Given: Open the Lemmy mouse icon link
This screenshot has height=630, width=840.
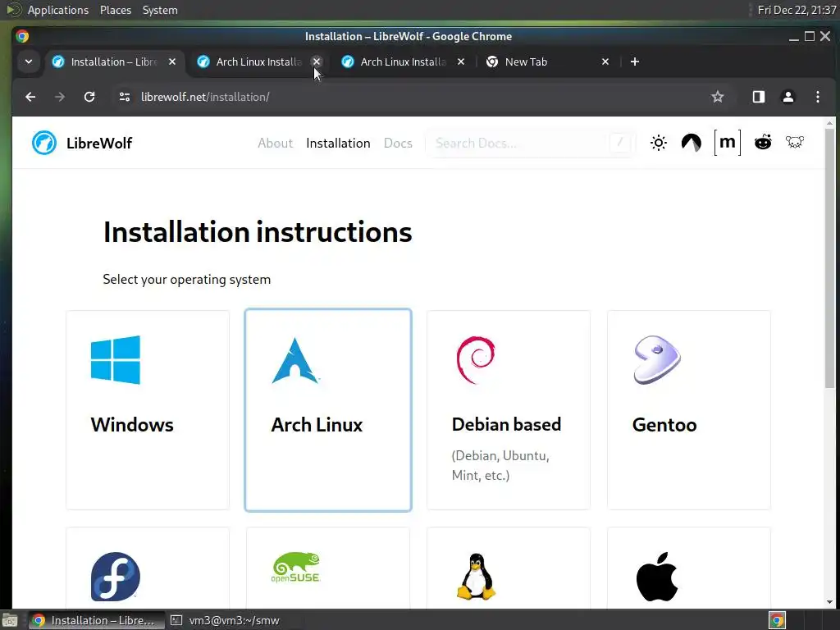Looking at the screenshot, I should tap(794, 142).
